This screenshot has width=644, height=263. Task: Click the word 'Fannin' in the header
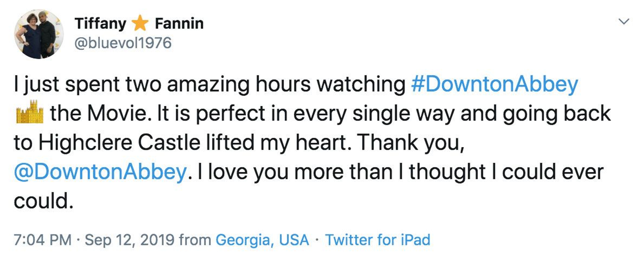(x=179, y=23)
